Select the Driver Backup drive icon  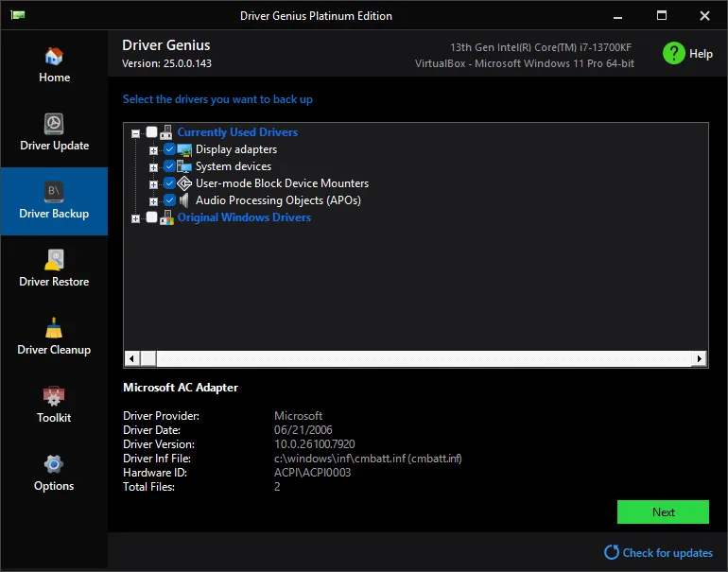tap(54, 192)
